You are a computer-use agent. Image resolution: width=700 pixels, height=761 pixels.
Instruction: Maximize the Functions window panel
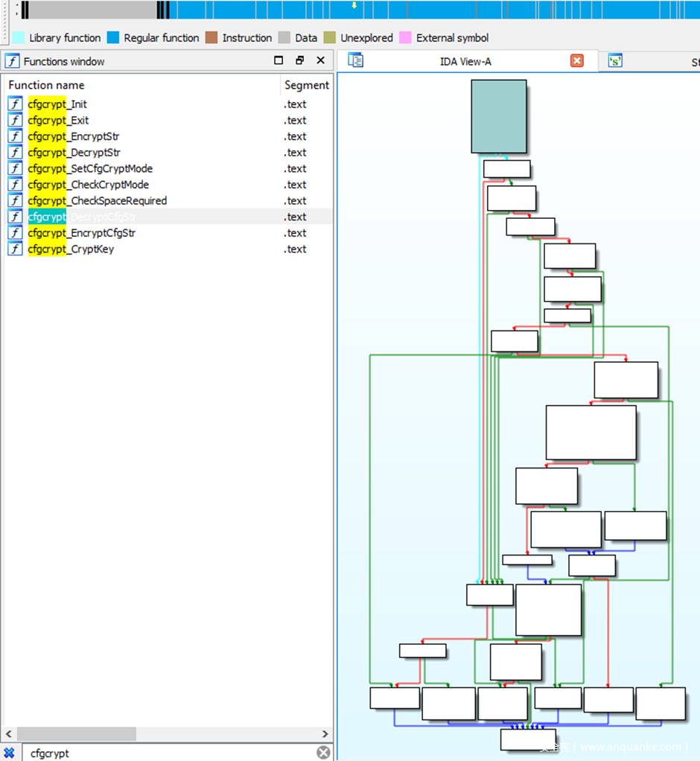click(279, 61)
